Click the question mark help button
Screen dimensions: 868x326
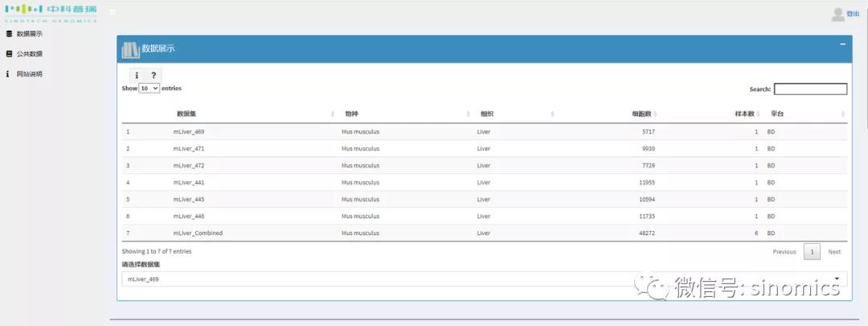(x=154, y=75)
